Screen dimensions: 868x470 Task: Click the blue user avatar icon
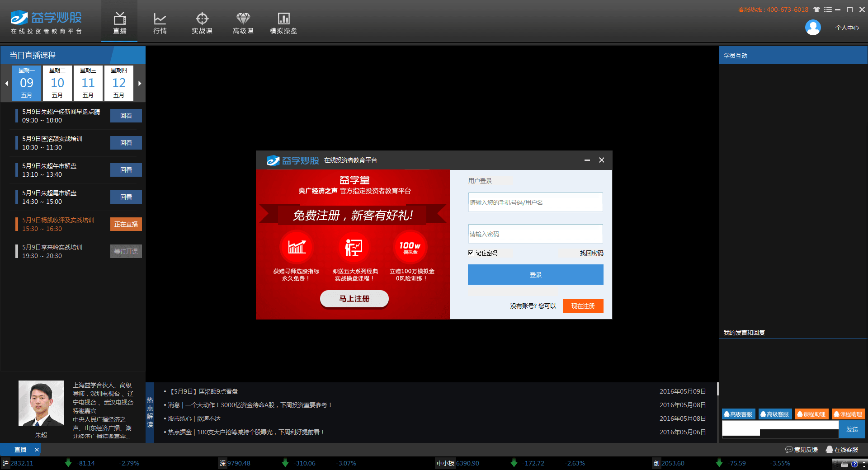click(x=813, y=28)
